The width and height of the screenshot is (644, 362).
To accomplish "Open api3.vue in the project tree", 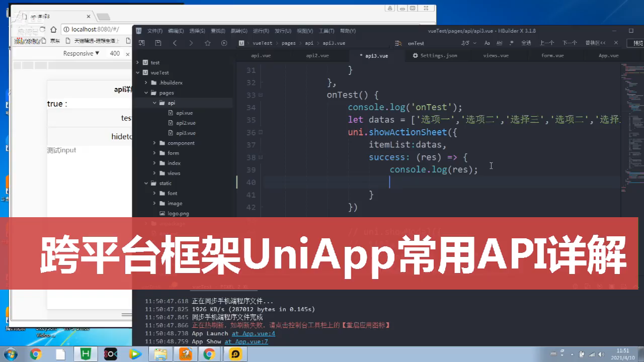I will tap(186, 133).
